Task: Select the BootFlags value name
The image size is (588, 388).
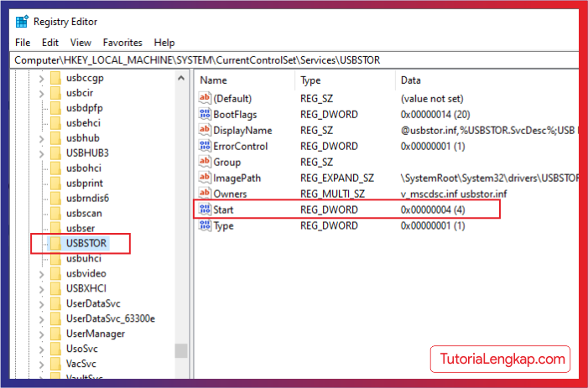Action: pos(235,114)
